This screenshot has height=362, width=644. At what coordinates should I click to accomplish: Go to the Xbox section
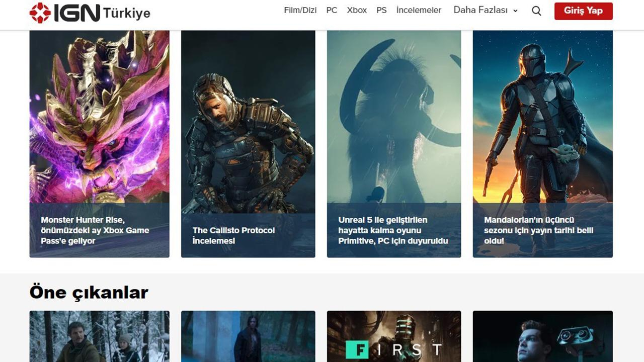pyautogui.click(x=357, y=10)
